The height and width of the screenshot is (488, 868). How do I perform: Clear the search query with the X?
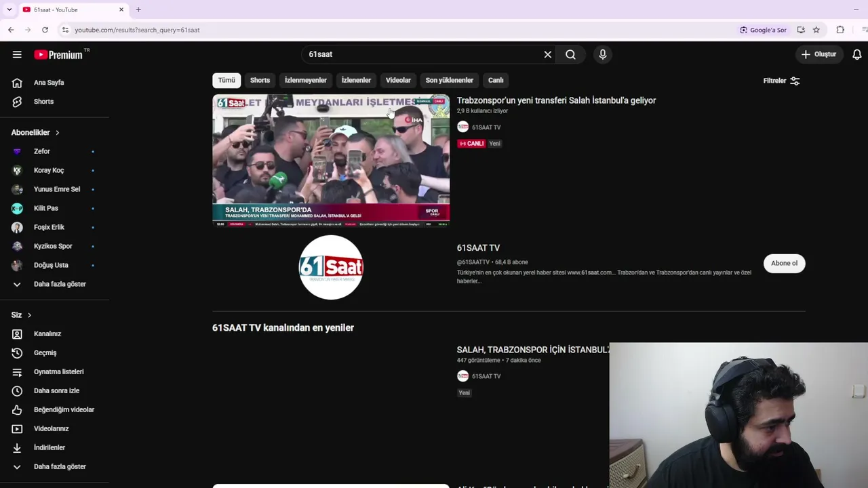pyautogui.click(x=548, y=54)
